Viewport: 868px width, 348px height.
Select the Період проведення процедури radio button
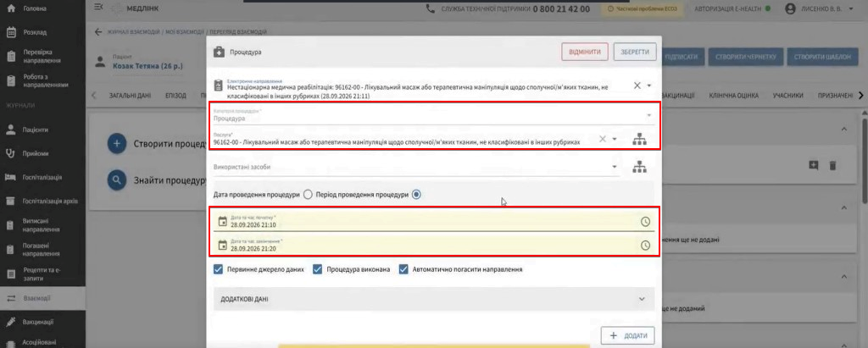pyautogui.click(x=417, y=195)
